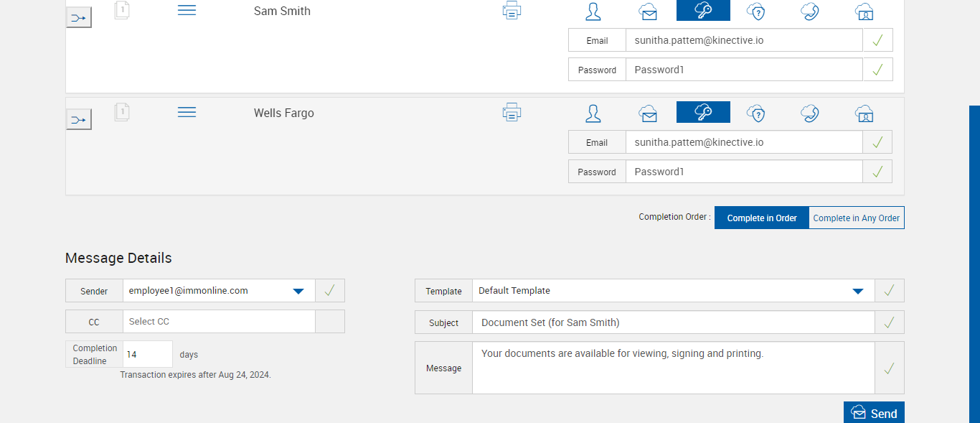This screenshot has height=423, width=980.
Task: Click the merge arrow button for Wells Fargo
Action: (79, 119)
